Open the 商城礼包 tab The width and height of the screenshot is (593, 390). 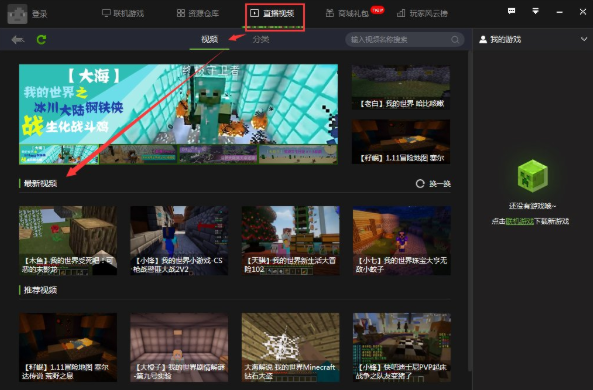coord(347,14)
